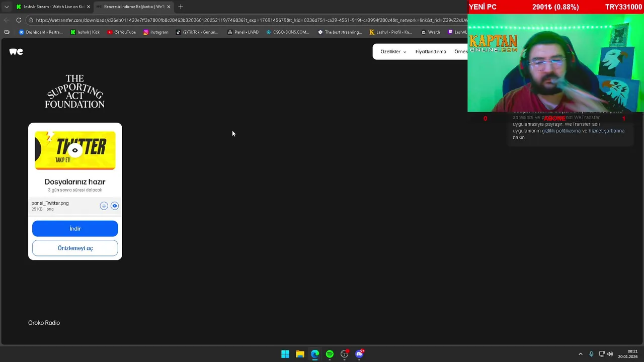Open File Explorer from taskbar
644x362 pixels.
(300, 354)
